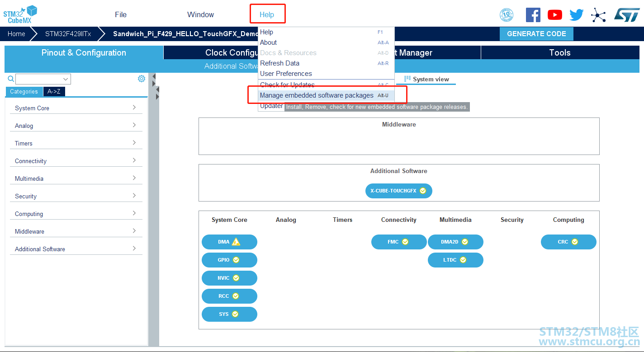The height and width of the screenshot is (352, 644).
Task: Click the Timers column heading in system view
Action: click(x=342, y=220)
